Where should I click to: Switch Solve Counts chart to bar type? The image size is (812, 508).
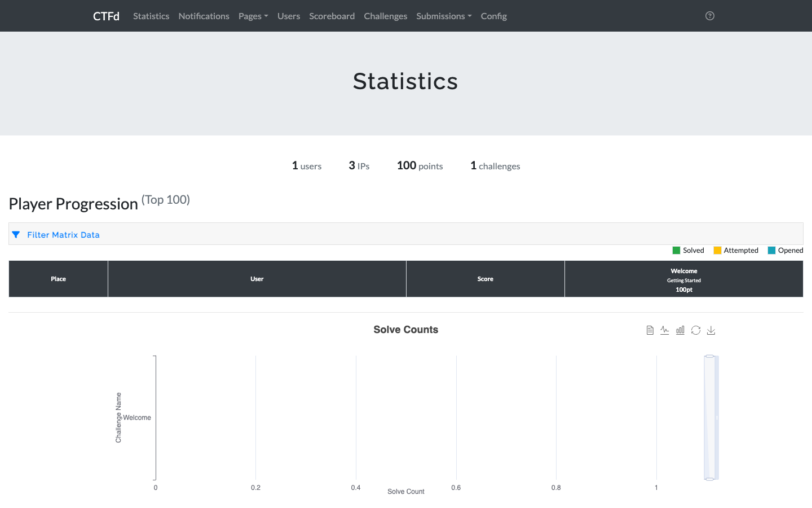click(680, 330)
